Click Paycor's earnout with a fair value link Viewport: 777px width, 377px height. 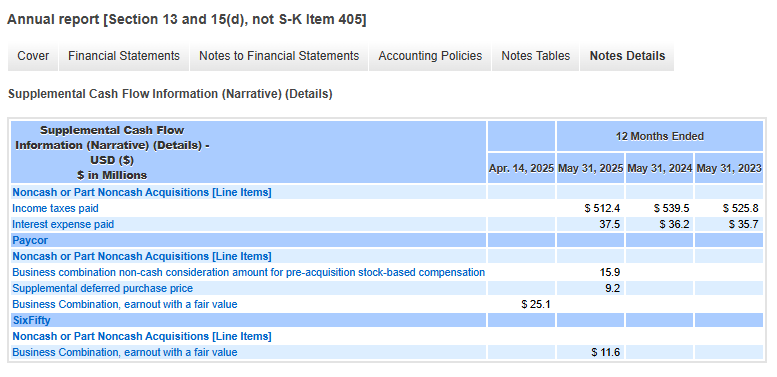click(125, 304)
